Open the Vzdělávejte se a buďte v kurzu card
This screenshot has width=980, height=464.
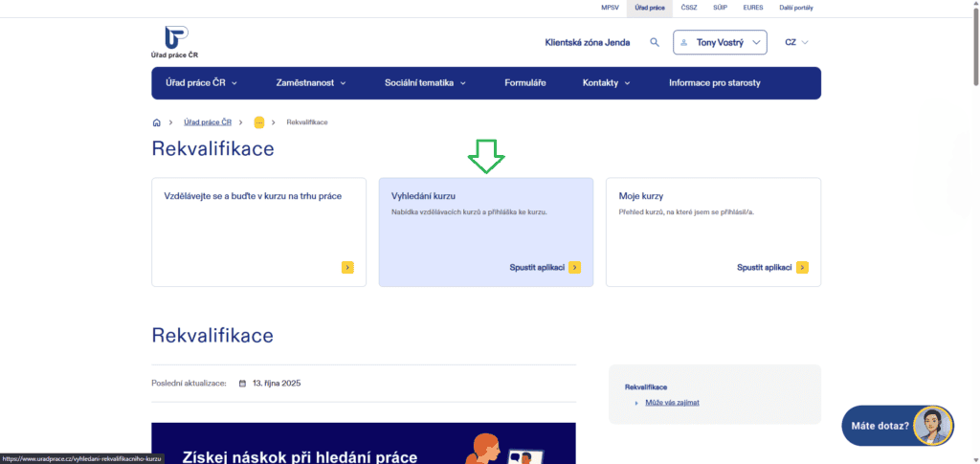[258, 232]
